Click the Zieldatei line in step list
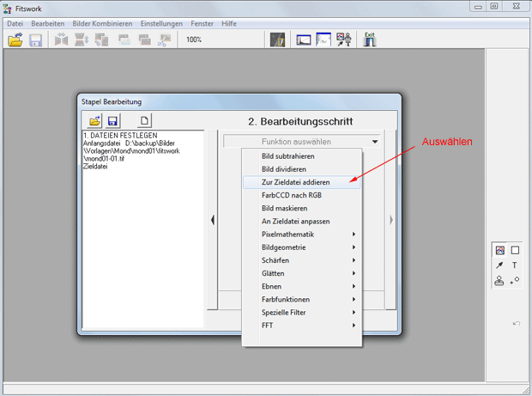Image resolution: width=532 pixels, height=396 pixels. 95,167
